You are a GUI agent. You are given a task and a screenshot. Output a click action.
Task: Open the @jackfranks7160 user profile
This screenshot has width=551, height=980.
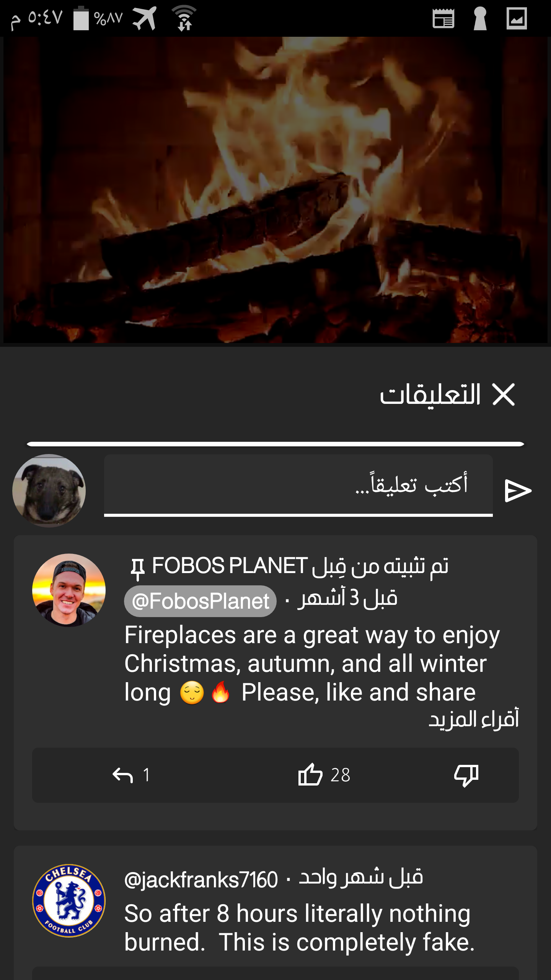[201, 880]
